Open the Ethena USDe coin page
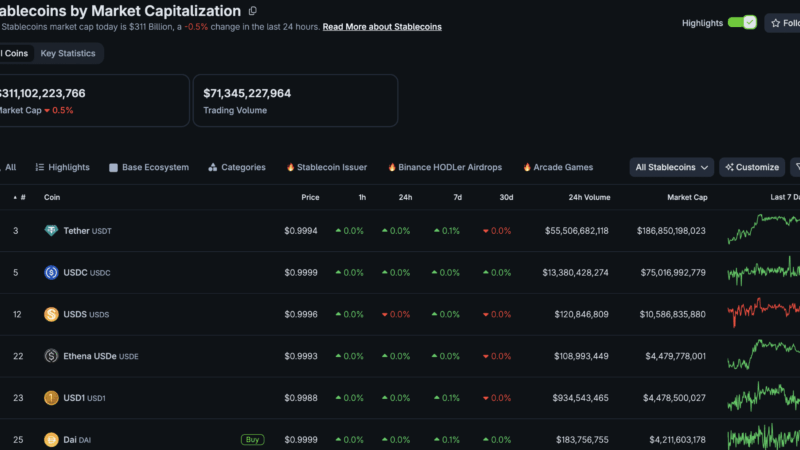800x450 pixels. 101,356
